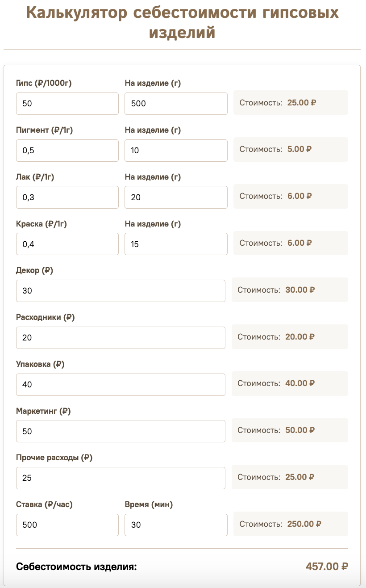Click the Время minutes input field
Screen dimensions: 366x588
[176, 525]
